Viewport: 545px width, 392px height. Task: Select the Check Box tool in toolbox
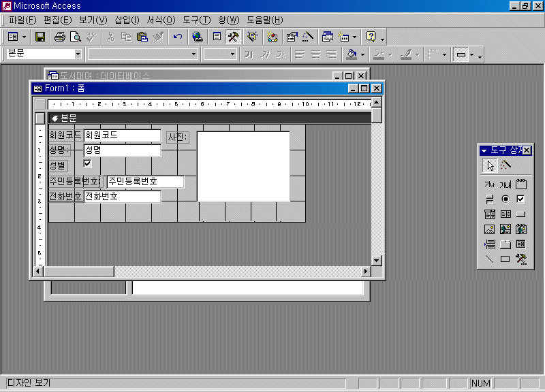(x=521, y=199)
